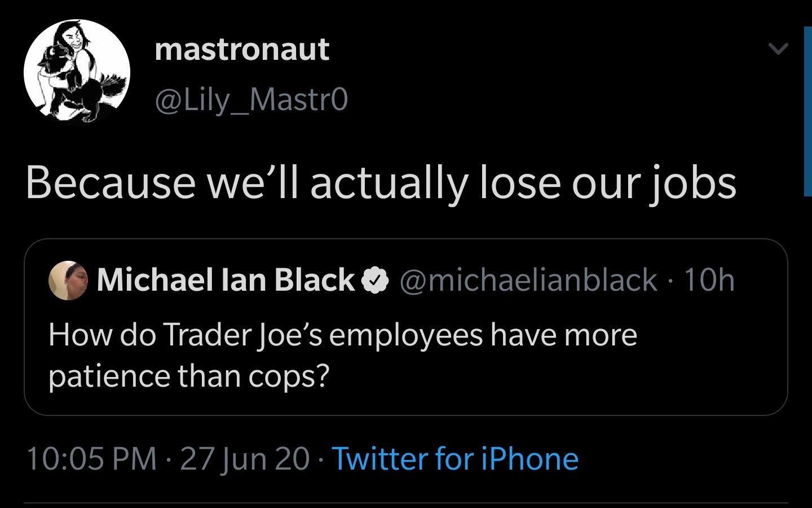Expand the tweet options chevron
This screenshot has height=508, width=812.
tap(778, 49)
